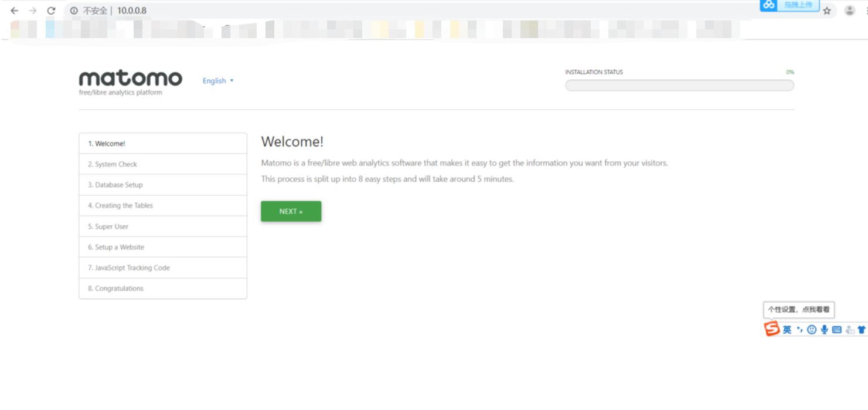Click the matomo logo
This screenshot has width=868, height=410.
130,79
